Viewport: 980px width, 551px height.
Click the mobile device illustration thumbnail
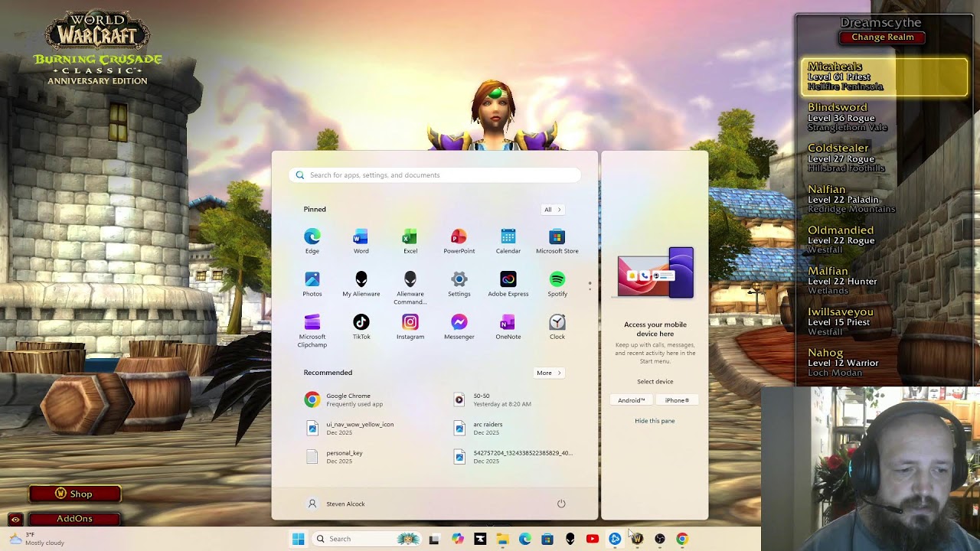[655, 272]
